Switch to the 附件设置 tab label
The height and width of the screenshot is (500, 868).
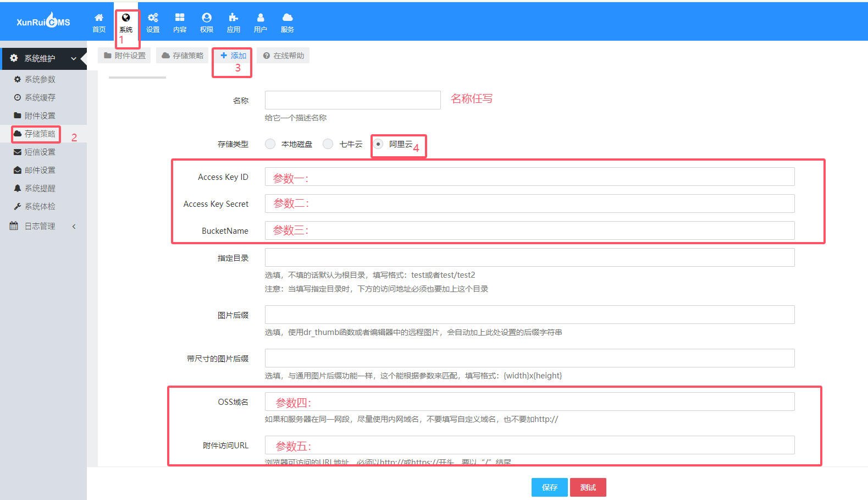(130, 56)
